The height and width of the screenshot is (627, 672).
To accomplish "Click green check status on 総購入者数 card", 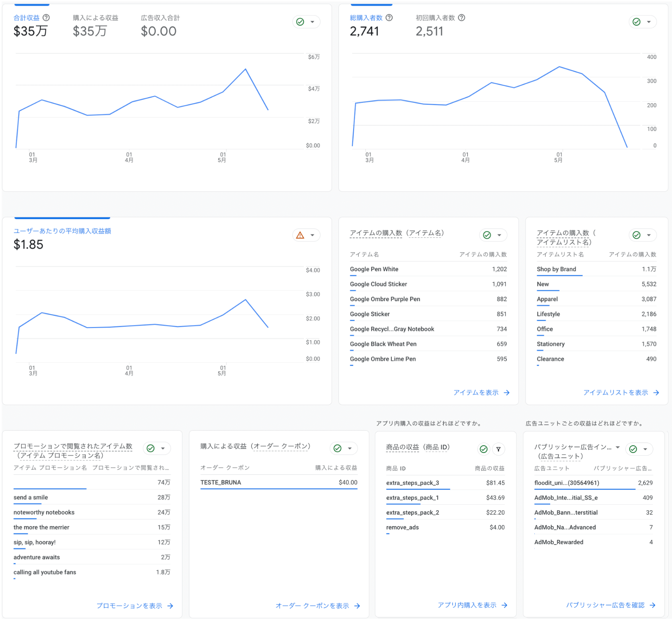I will pyautogui.click(x=637, y=22).
